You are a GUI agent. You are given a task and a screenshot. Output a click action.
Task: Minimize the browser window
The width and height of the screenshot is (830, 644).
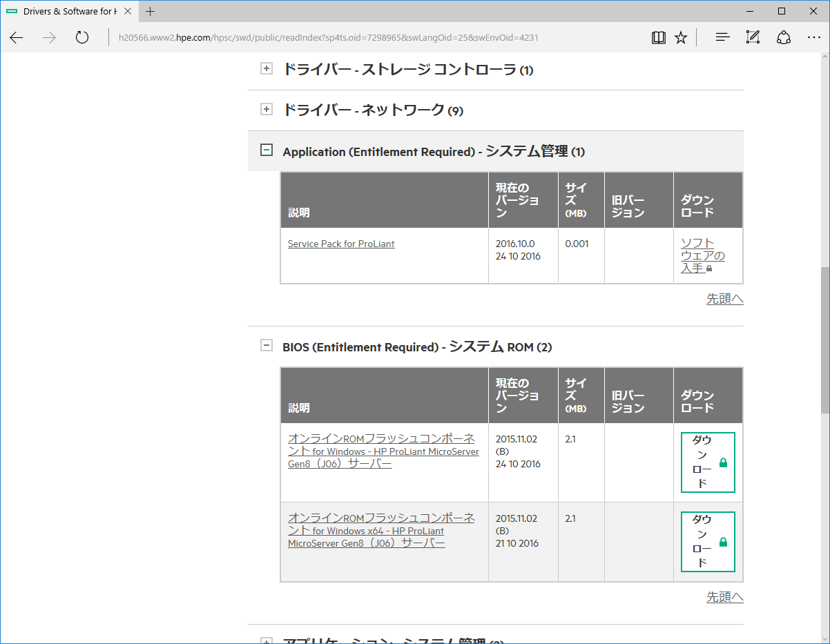[x=750, y=11]
